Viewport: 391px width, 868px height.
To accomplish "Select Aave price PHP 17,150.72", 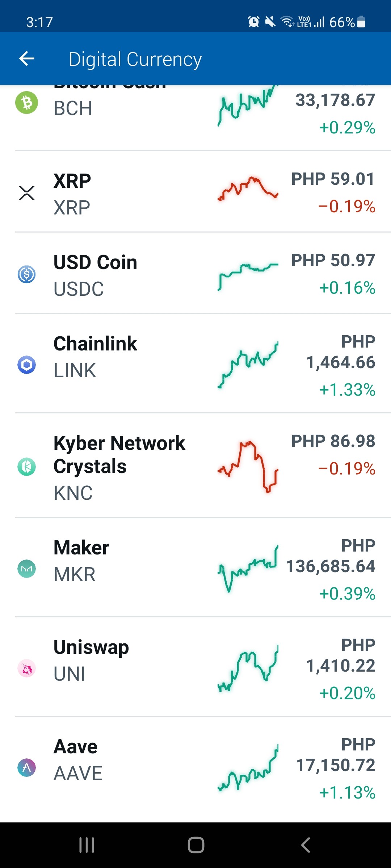I will (x=336, y=755).
